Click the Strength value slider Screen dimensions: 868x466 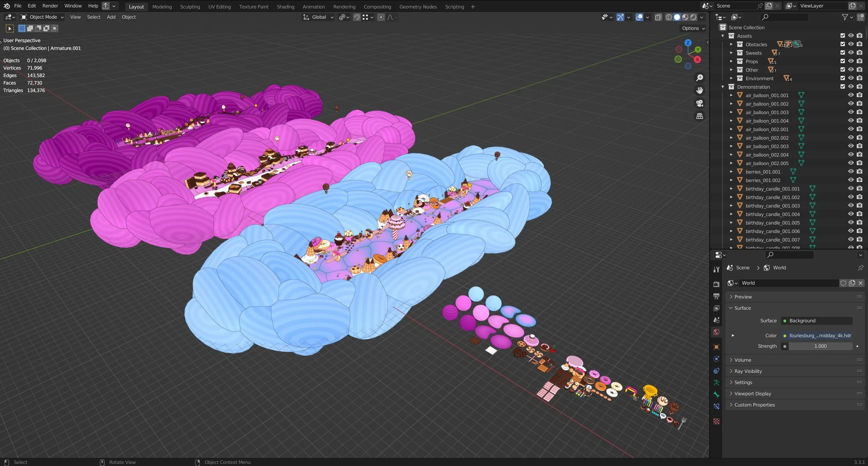coord(820,346)
